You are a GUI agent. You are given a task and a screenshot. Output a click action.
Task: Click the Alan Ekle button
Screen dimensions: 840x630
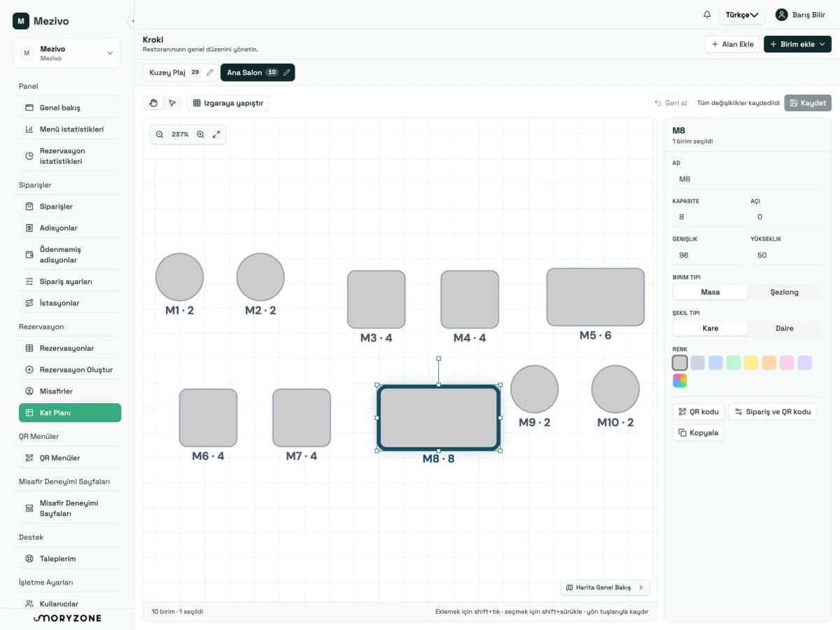point(732,44)
